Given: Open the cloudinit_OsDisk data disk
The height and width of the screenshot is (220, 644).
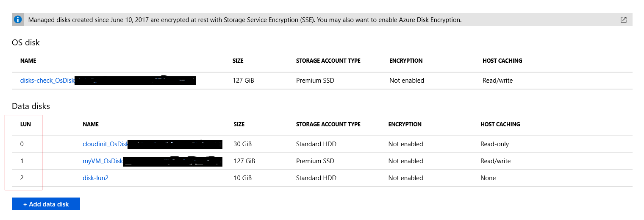Looking at the screenshot, I should coord(105,144).
